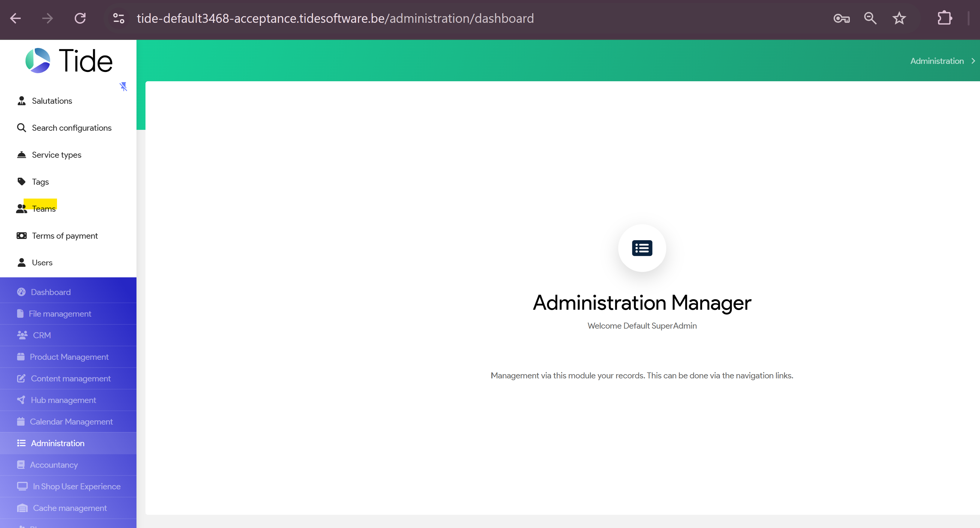The image size is (980, 528).
Task: Open Users in the sidebar
Action: tap(42, 263)
